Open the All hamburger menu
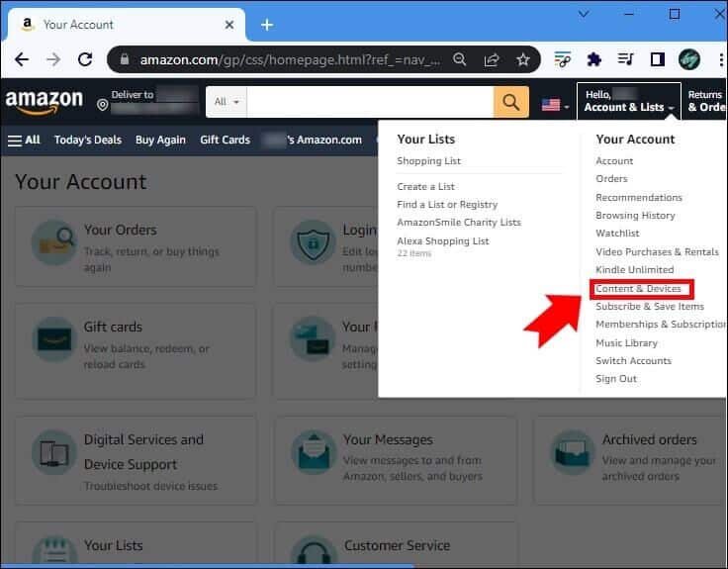 click(x=24, y=140)
